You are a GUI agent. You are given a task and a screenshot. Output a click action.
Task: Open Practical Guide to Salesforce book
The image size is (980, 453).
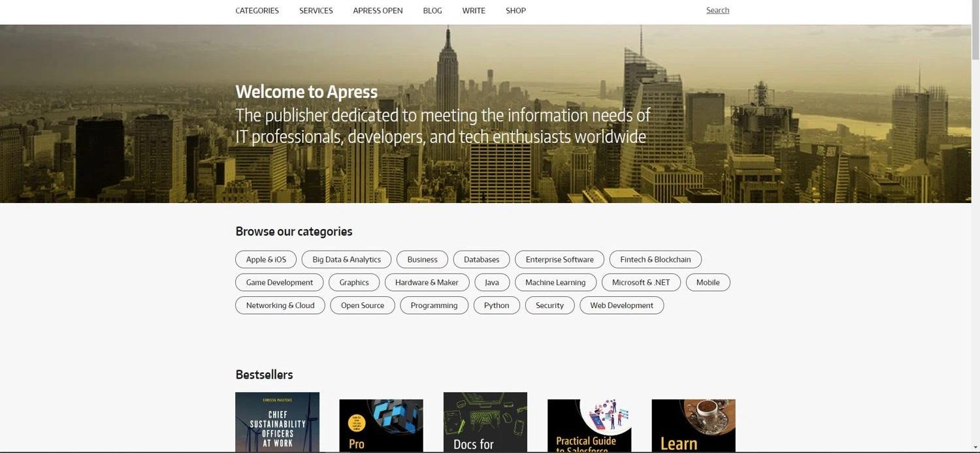(x=589, y=426)
